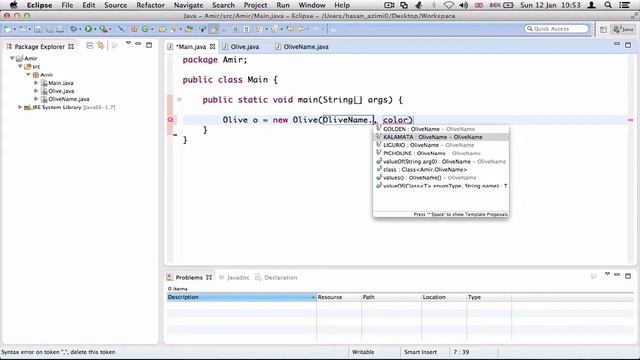
Task: Launch the Debug toolbar button
Action: [x=73, y=29]
